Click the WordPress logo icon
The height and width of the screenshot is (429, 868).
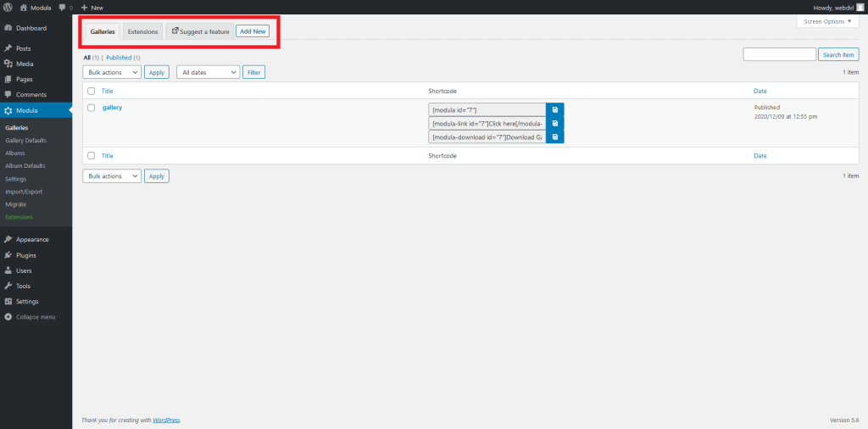pyautogui.click(x=8, y=8)
